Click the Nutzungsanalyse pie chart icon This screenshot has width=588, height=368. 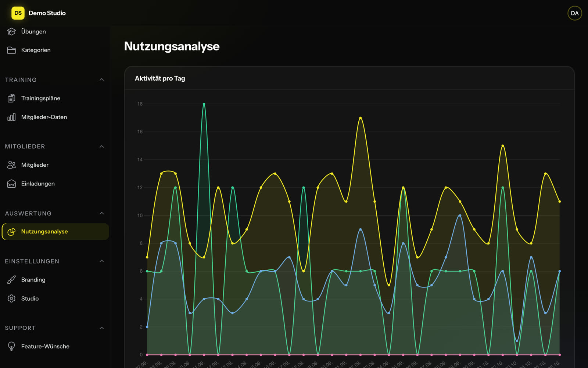tap(11, 231)
